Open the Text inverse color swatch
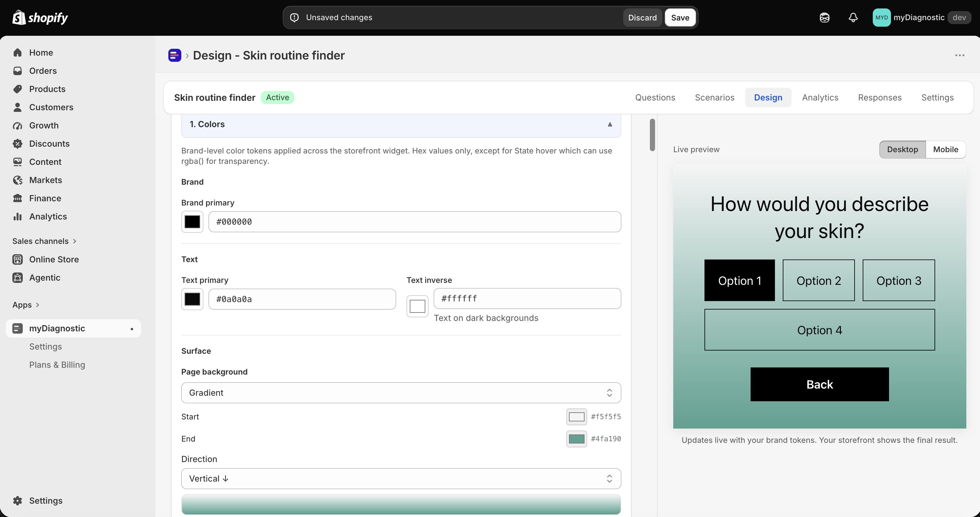 [417, 306]
